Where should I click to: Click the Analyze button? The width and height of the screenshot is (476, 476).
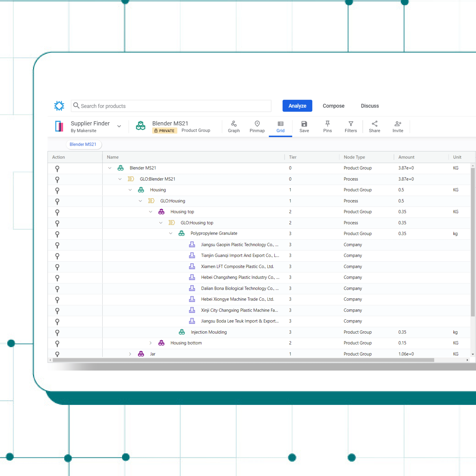(297, 106)
